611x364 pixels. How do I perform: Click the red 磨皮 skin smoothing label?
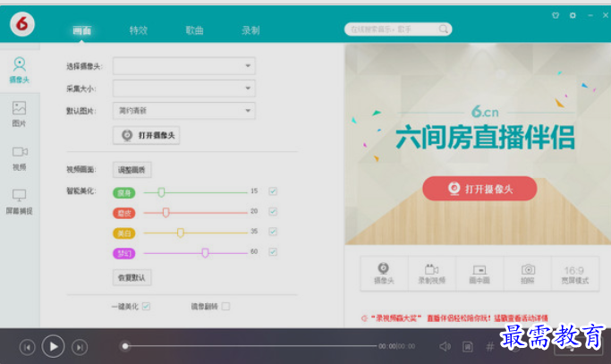point(124,213)
